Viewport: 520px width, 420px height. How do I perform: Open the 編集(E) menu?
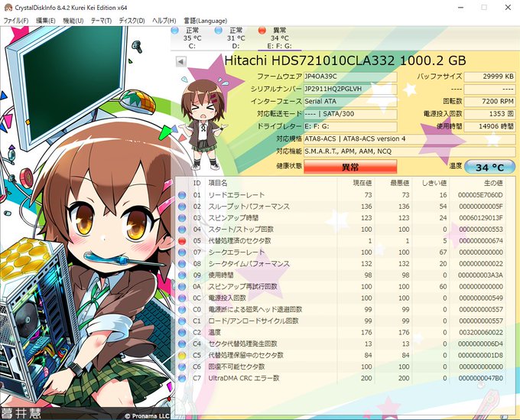45,21
